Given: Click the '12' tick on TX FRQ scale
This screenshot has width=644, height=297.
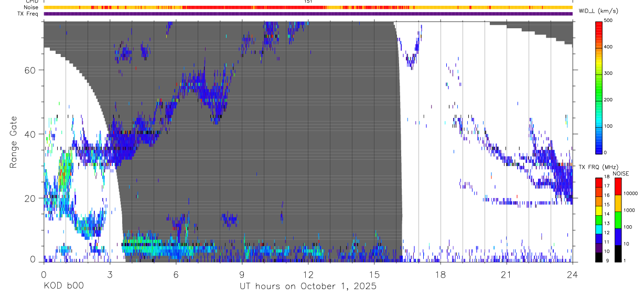Looking at the screenshot, I should coord(607,233).
